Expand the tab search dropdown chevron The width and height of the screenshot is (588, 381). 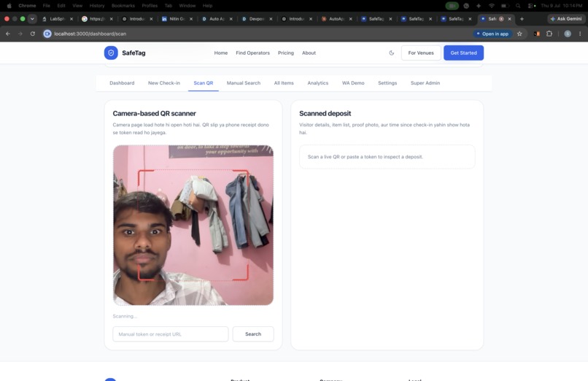tap(32, 19)
